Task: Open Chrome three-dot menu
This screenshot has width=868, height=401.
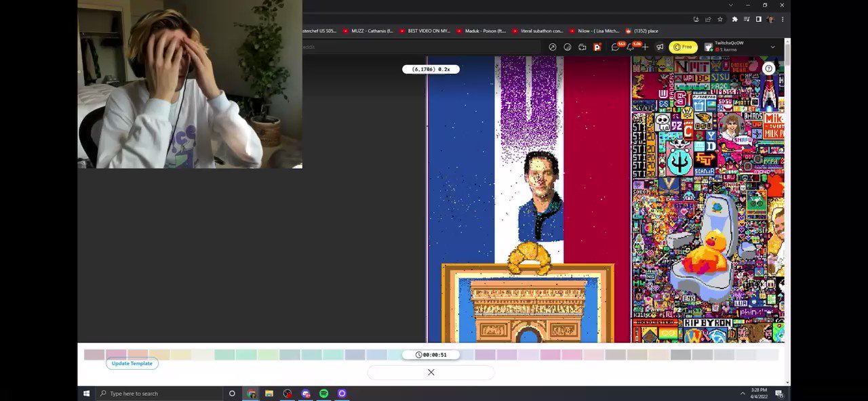Action: [x=783, y=19]
